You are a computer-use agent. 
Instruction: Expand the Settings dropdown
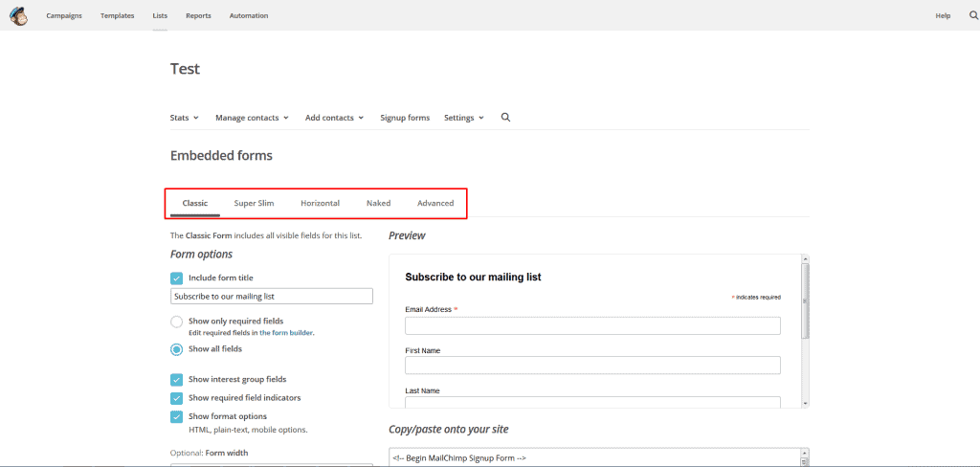464,118
